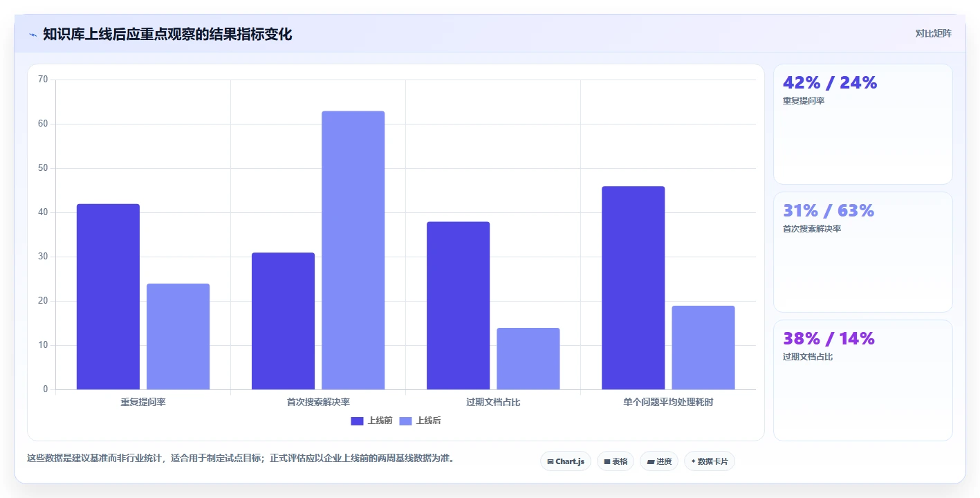This screenshot has height=498, width=980.
Task: Click the 单个问题平均处理耗时 x-axis label
Action: (x=668, y=402)
